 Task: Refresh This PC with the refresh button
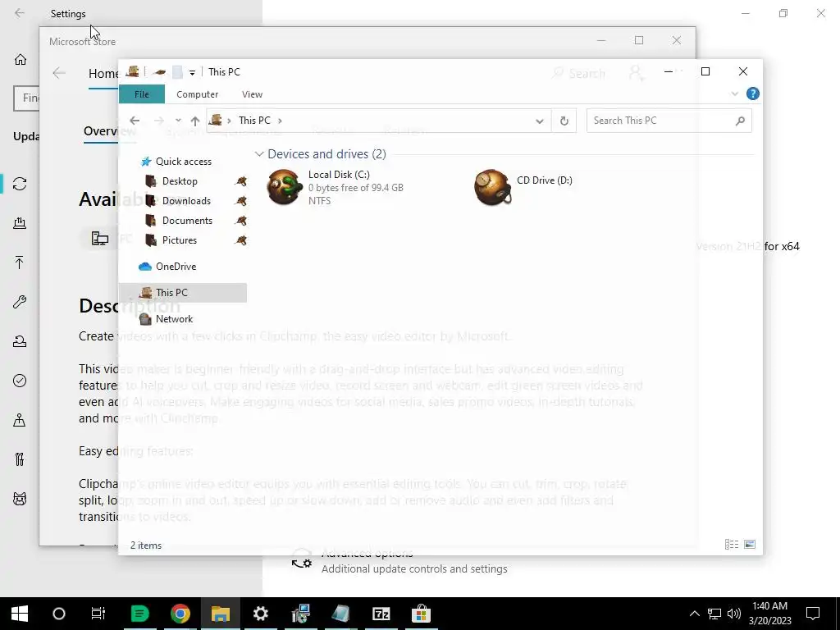564,121
